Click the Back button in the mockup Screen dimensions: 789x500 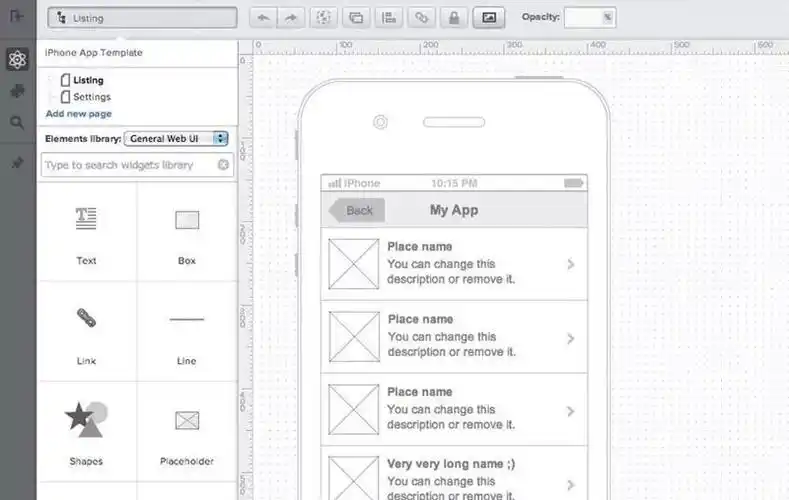click(357, 210)
